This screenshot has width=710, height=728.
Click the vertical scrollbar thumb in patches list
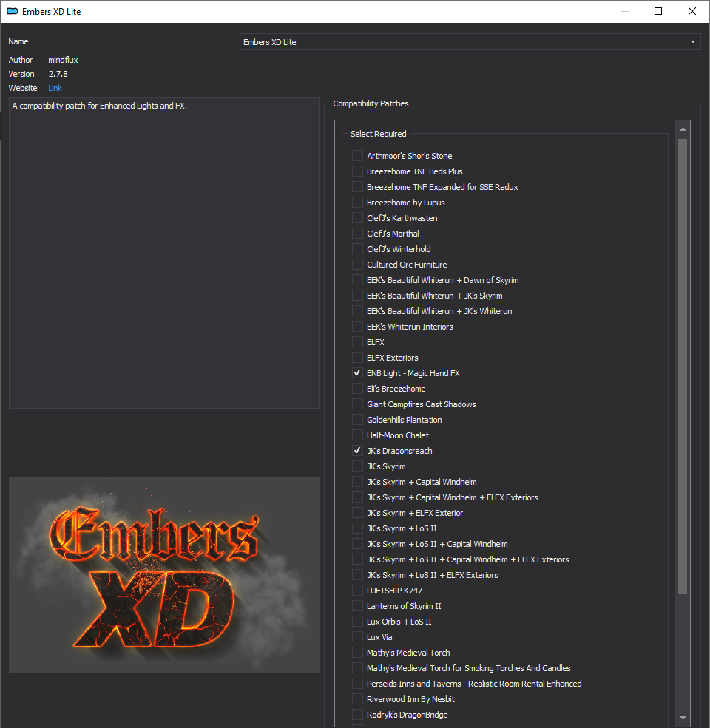(683, 367)
